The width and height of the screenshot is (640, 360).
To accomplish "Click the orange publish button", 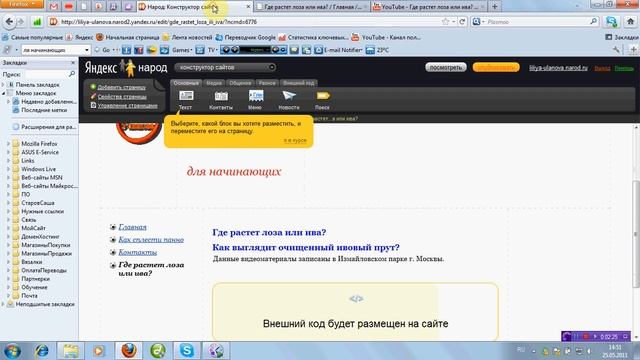I will click(496, 67).
